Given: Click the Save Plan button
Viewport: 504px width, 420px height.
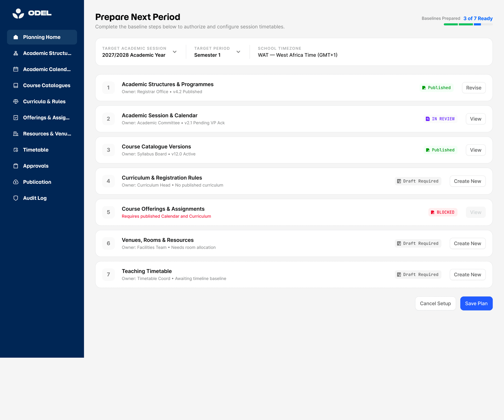Looking at the screenshot, I should click(476, 304).
